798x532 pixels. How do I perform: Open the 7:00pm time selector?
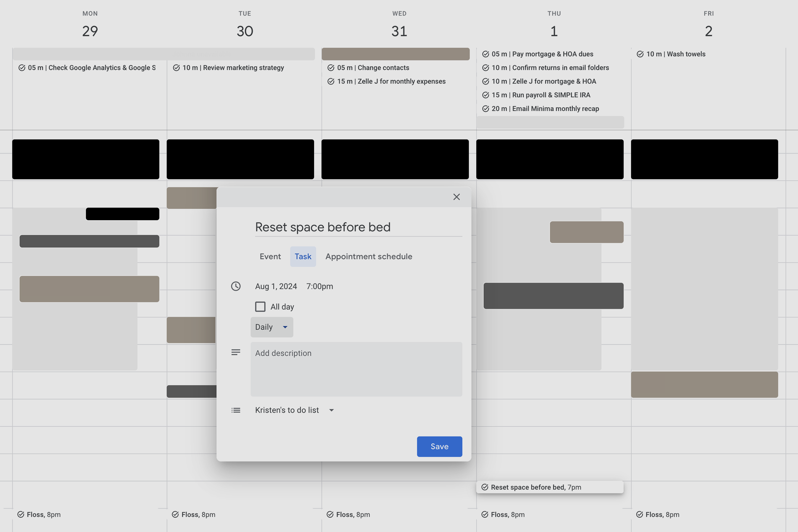tap(319, 286)
